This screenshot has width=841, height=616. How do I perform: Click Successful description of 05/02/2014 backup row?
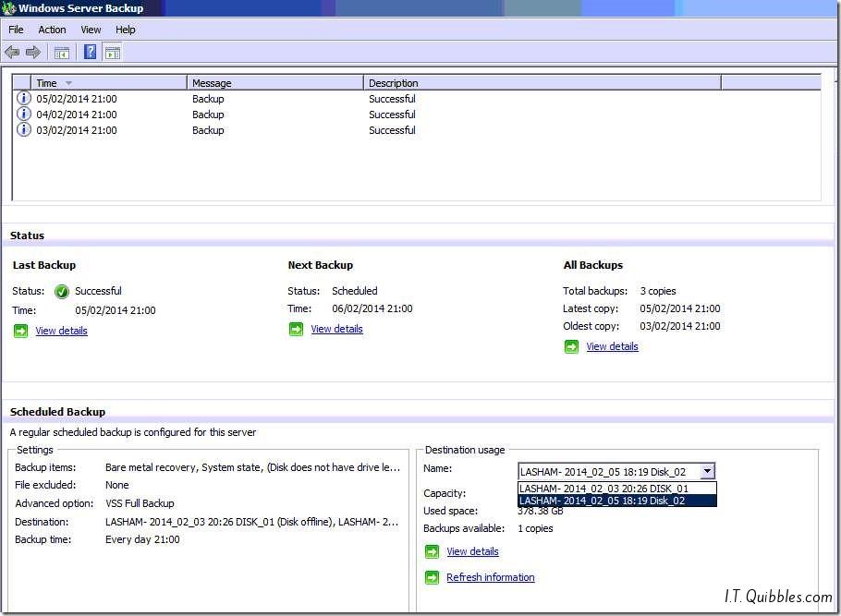coord(392,99)
